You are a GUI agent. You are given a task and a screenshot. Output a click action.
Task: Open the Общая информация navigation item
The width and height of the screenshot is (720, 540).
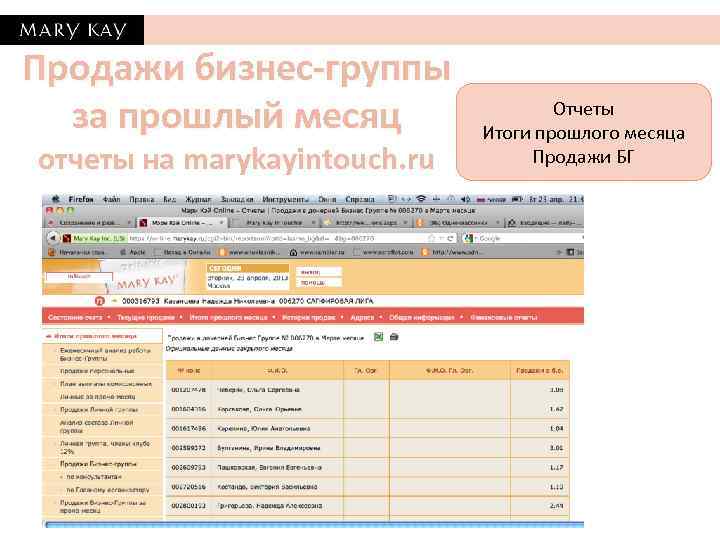pyautogui.click(x=422, y=317)
